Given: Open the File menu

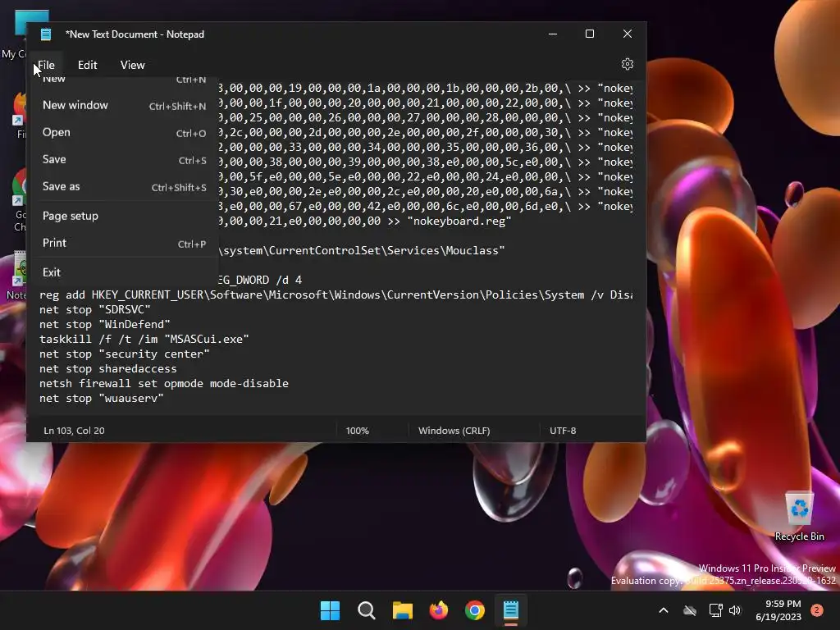Looking at the screenshot, I should 46,65.
